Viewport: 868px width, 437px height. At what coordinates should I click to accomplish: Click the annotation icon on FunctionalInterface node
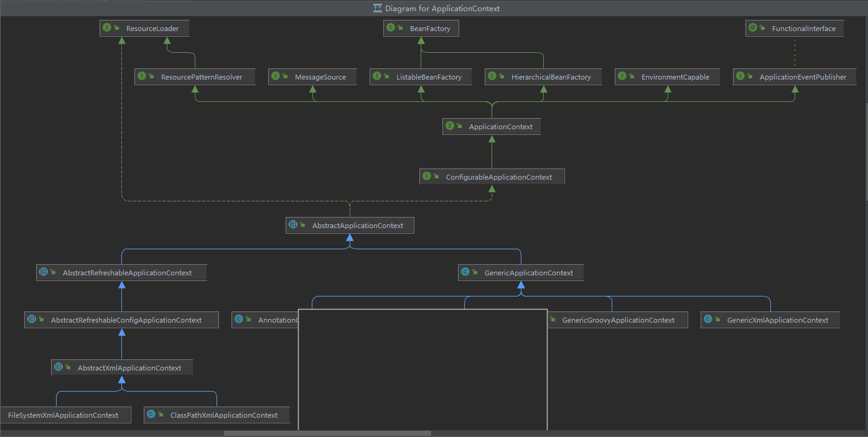(753, 28)
